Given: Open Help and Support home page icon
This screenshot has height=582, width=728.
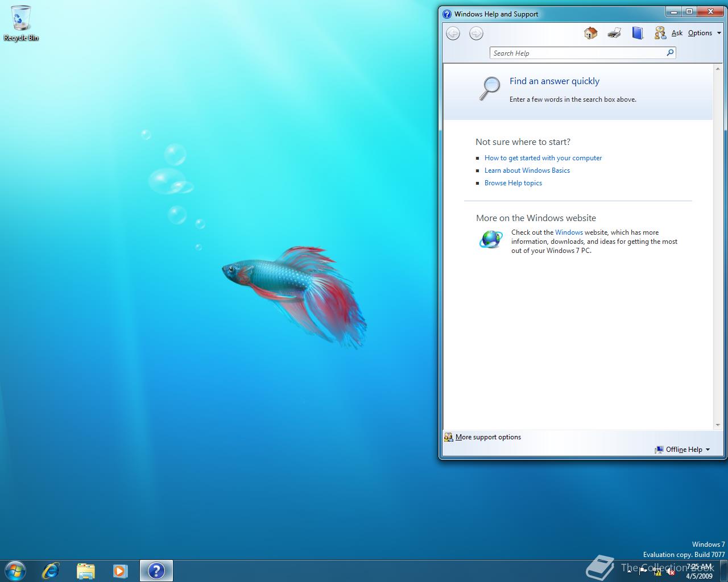Looking at the screenshot, I should [x=590, y=33].
